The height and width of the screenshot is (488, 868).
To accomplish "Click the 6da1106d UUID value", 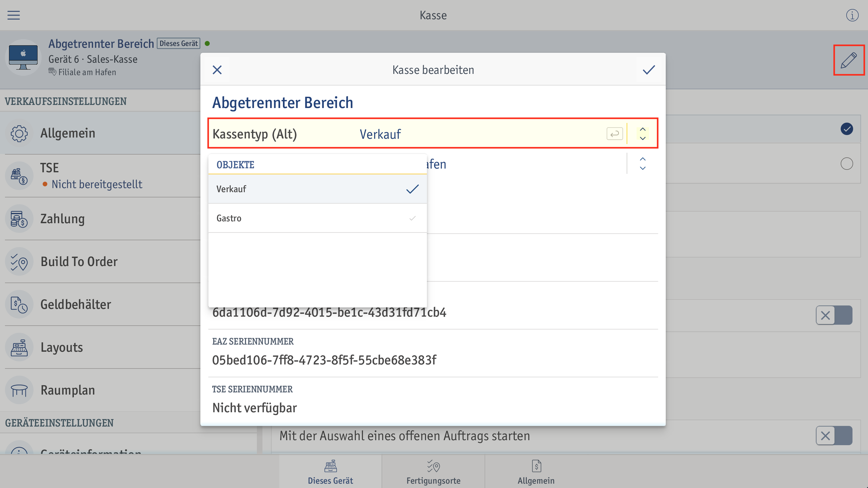I will [329, 312].
